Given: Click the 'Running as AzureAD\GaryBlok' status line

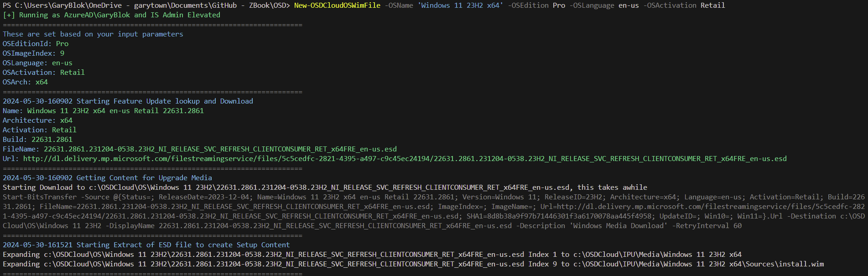Looking at the screenshot, I should point(112,15).
